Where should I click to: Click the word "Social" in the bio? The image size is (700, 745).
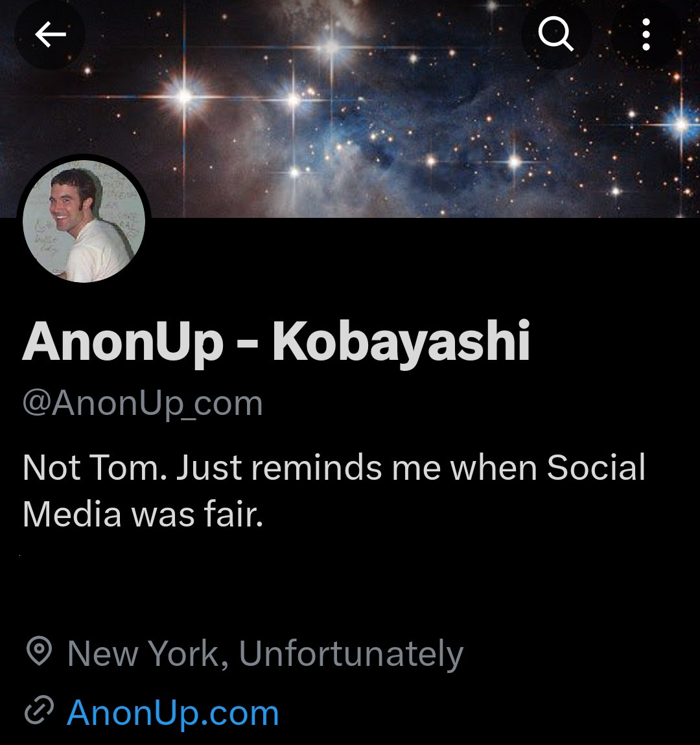point(596,467)
